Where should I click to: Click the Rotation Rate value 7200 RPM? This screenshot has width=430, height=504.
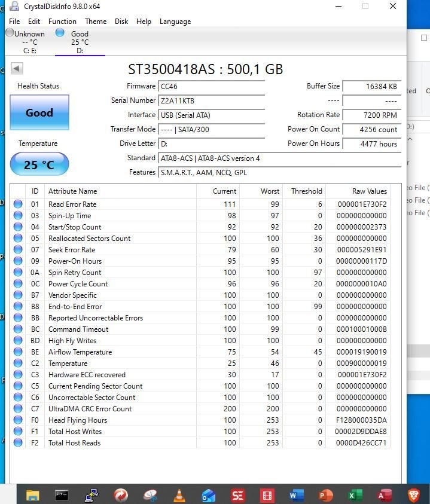(x=372, y=115)
